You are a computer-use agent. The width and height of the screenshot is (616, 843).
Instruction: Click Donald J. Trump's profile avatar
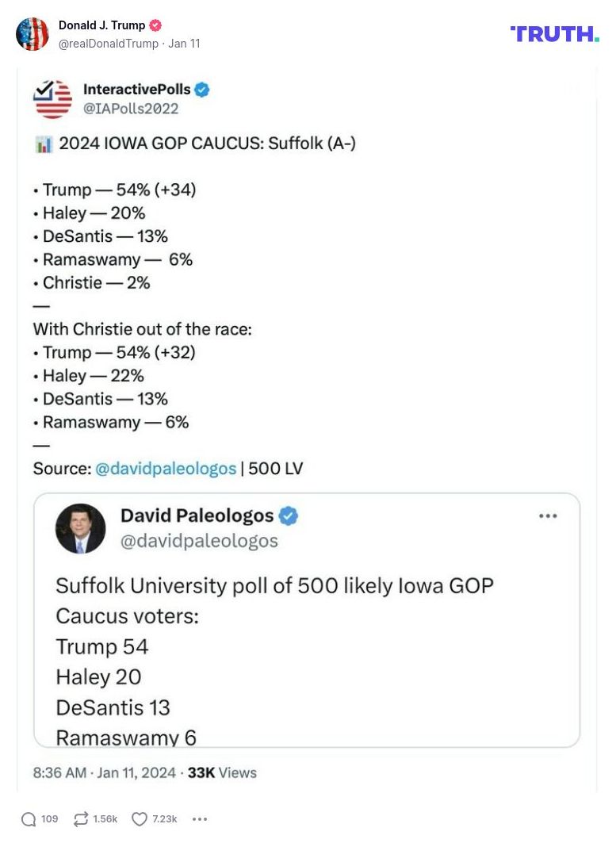pos(33,34)
